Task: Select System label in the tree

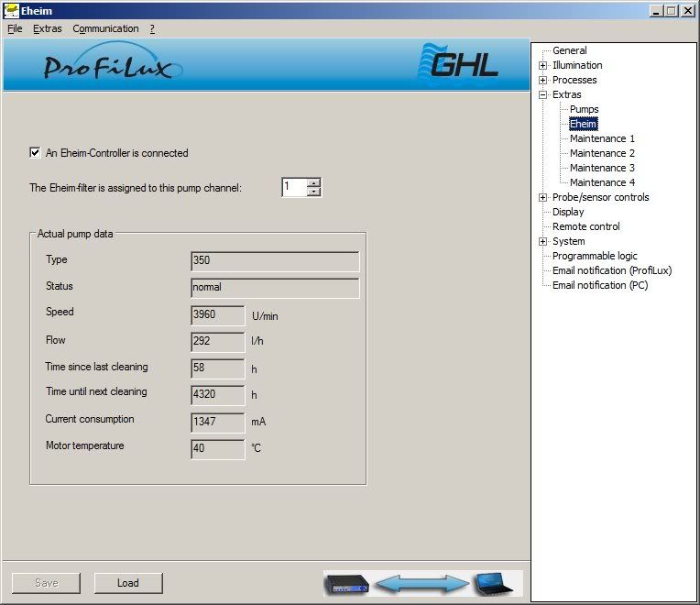Action: [x=568, y=242]
